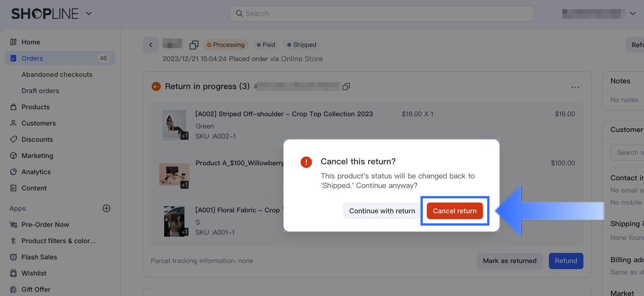
Task: Expand the SHOPLINE store dropdown
Action: click(89, 14)
